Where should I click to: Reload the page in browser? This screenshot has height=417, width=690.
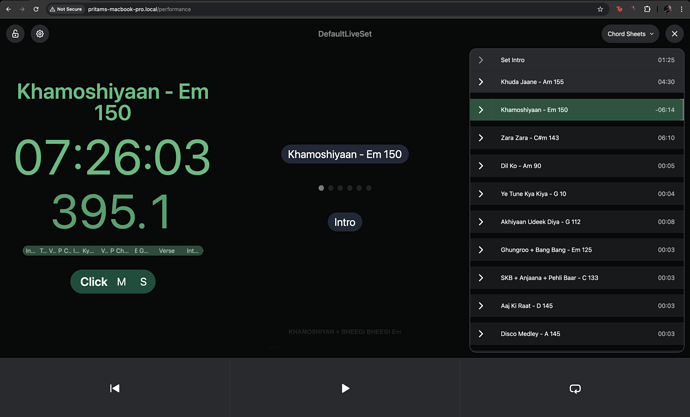[36, 9]
